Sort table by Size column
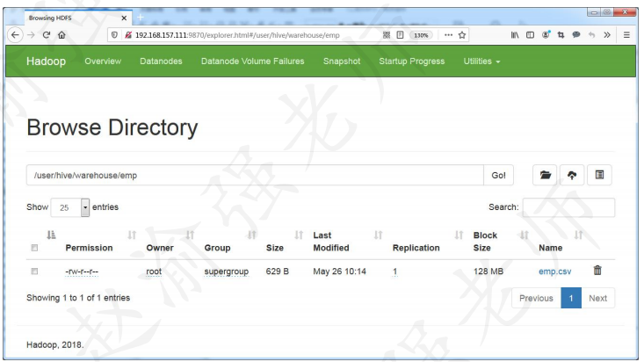Image resolution: width=644 pixels, height=362 pixels. click(x=275, y=248)
